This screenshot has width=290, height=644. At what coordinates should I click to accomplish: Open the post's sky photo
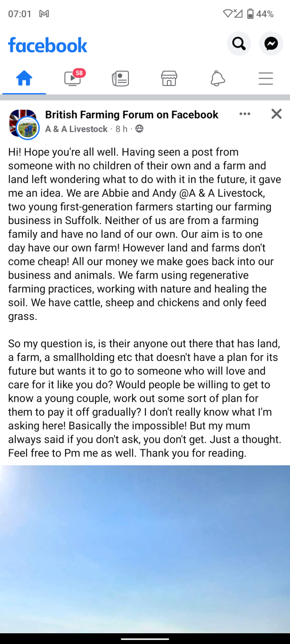(x=145, y=549)
